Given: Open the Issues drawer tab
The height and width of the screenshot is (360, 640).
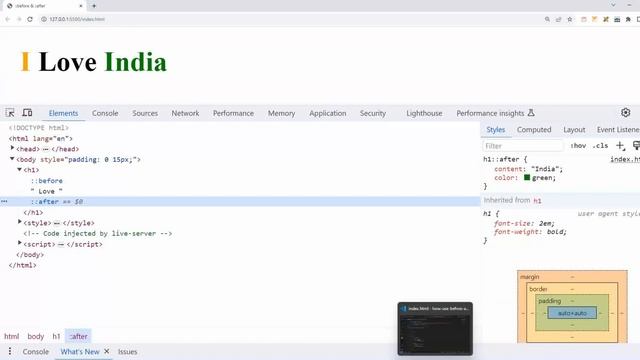Looking at the screenshot, I should [x=127, y=351].
